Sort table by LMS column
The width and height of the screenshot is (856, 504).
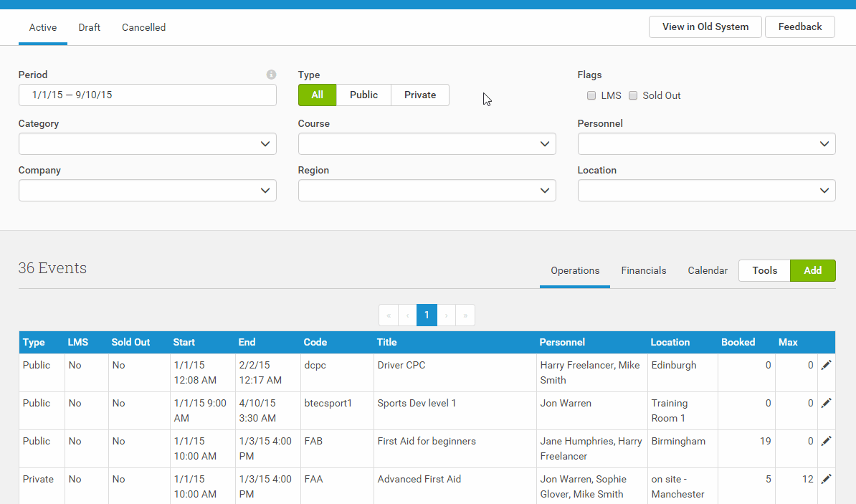click(78, 343)
